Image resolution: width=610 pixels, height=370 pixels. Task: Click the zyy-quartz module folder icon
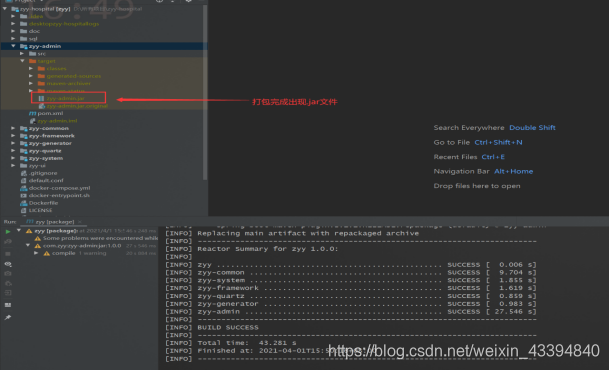[24, 151]
